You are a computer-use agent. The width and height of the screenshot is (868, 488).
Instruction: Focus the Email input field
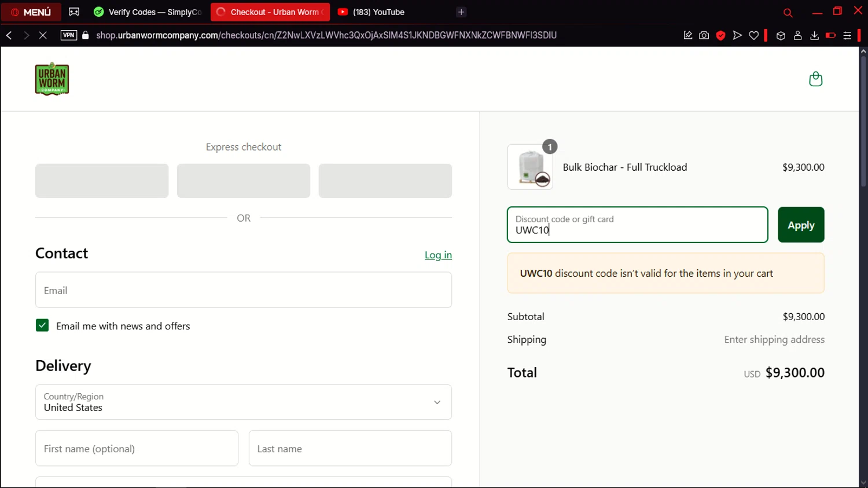point(244,290)
